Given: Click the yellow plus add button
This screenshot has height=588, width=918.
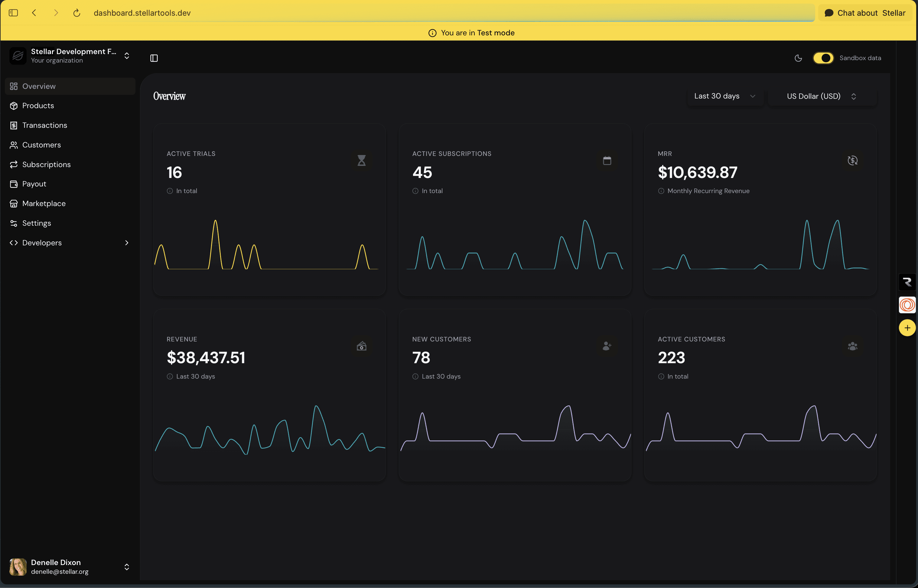Looking at the screenshot, I should pyautogui.click(x=907, y=328).
